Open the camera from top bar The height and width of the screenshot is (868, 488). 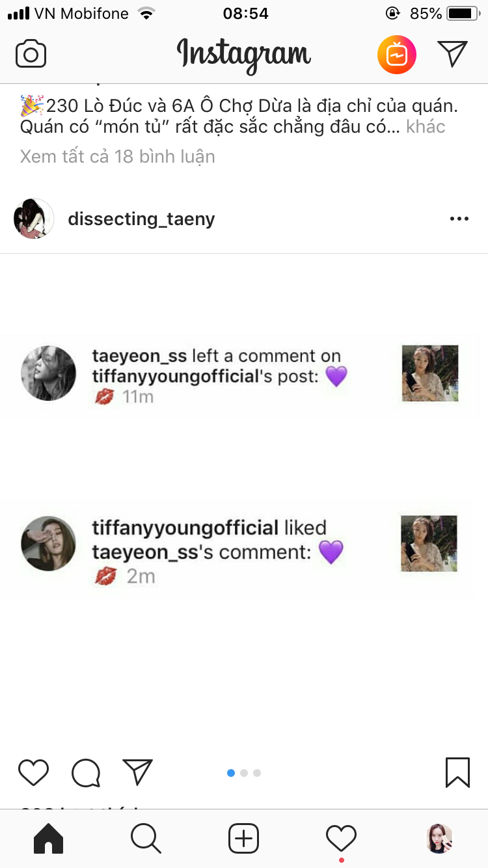click(x=31, y=54)
